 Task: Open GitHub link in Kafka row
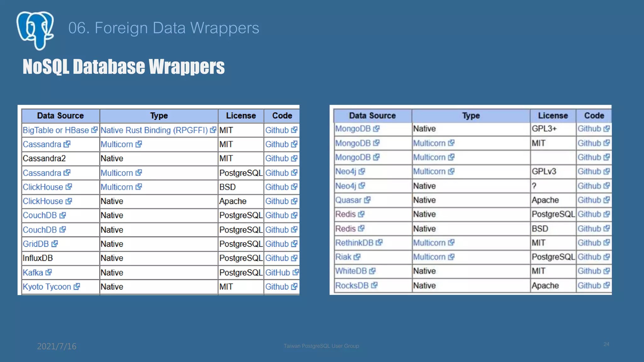(x=278, y=272)
